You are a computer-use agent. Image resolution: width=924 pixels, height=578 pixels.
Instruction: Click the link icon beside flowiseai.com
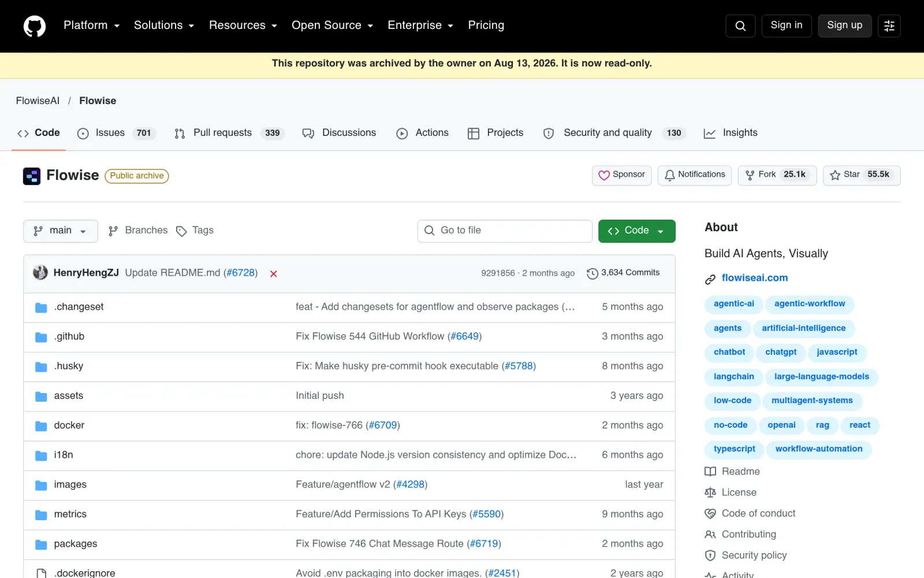coord(710,279)
